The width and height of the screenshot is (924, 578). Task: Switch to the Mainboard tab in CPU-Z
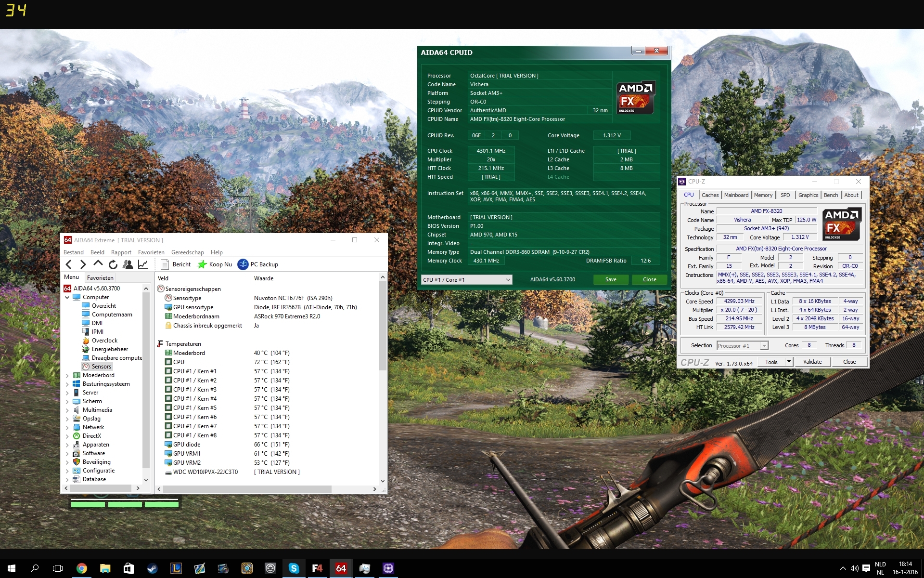(x=736, y=195)
